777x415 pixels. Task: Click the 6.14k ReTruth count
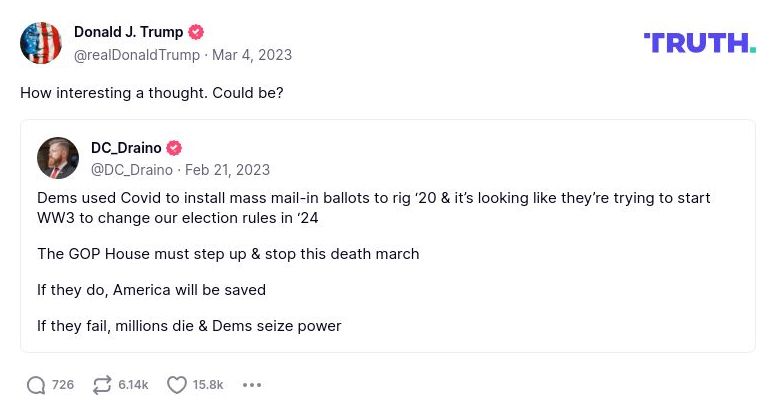click(133, 385)
